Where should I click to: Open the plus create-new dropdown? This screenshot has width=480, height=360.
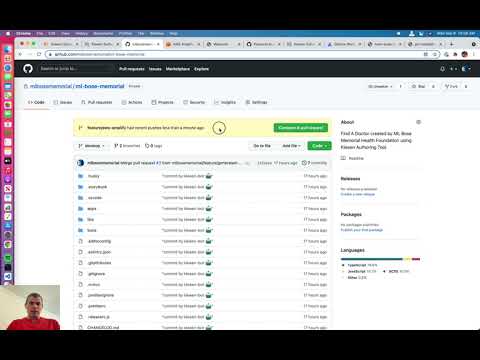coord(453,69)
